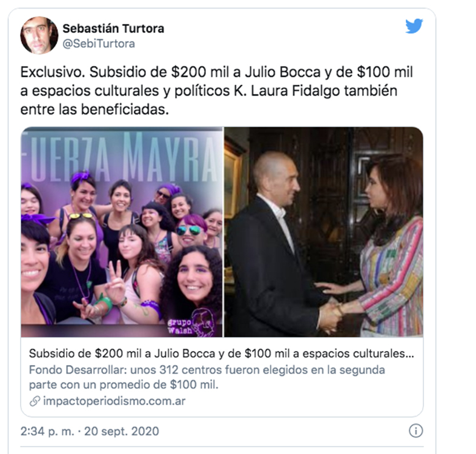Open the Fondo Desarrollar description text

tap(207, 377)
